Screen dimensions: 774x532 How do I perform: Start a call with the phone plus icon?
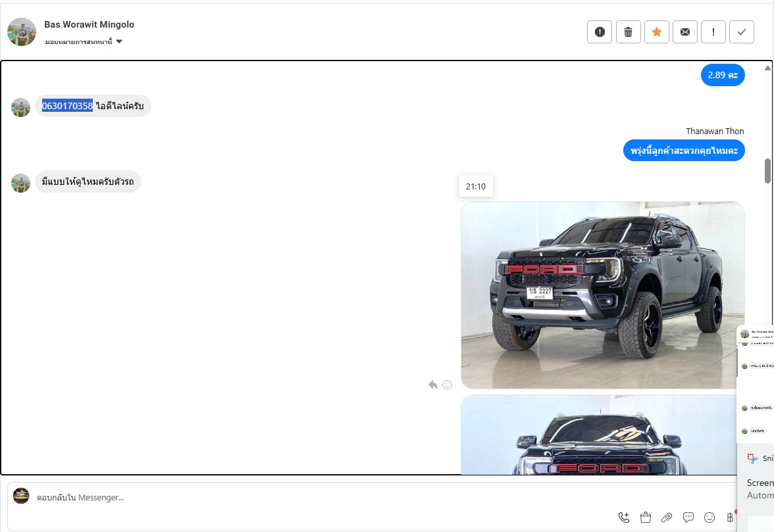[x=624, y=518]
